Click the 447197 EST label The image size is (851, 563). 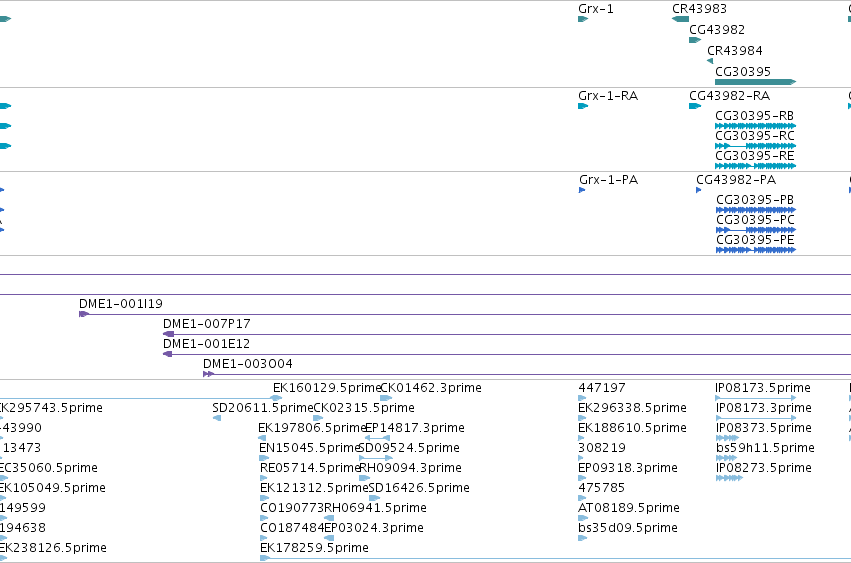pyautogui.click(x=602, y=388)
